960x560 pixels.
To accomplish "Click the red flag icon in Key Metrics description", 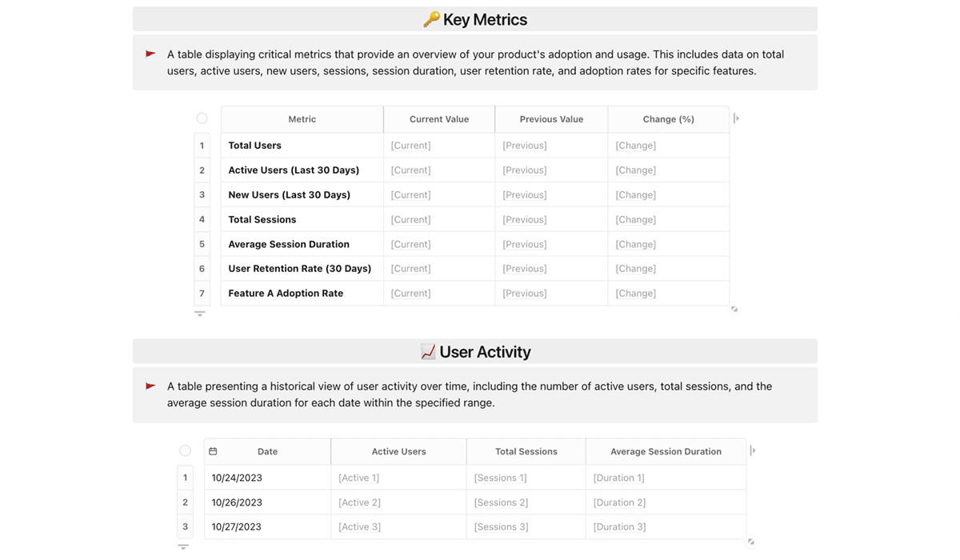I will (150, 54).
